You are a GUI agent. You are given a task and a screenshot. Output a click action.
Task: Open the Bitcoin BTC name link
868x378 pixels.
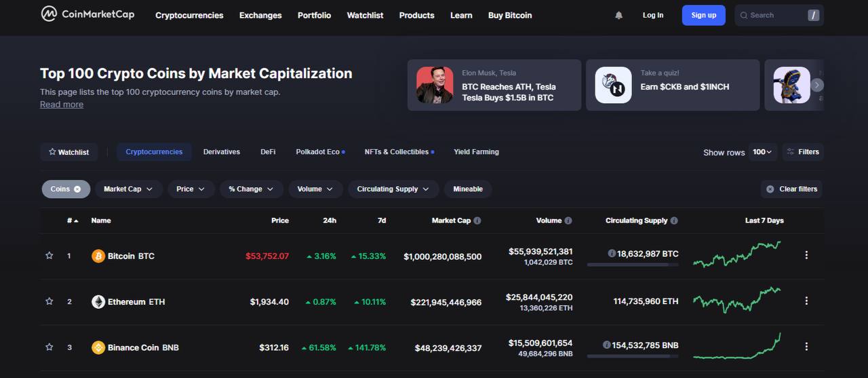coord(131,256)
